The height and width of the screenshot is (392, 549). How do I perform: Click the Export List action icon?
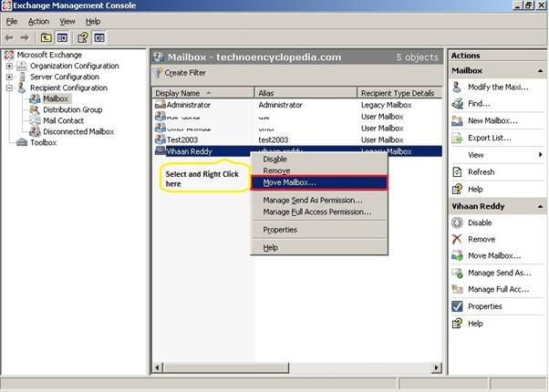point(457,138)
